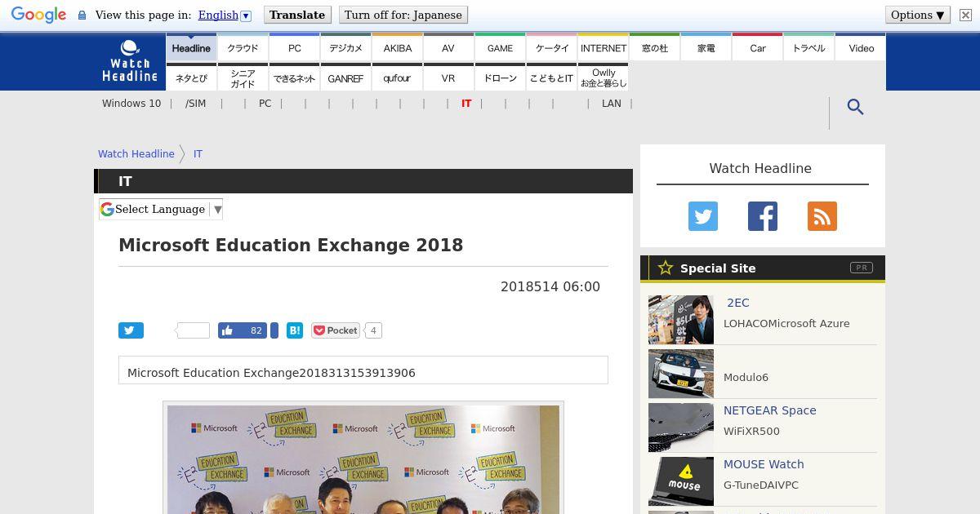The height and width of the screenshot is (514, 980).
Task: Select the 家電 tab
Action: click(706, 48)
